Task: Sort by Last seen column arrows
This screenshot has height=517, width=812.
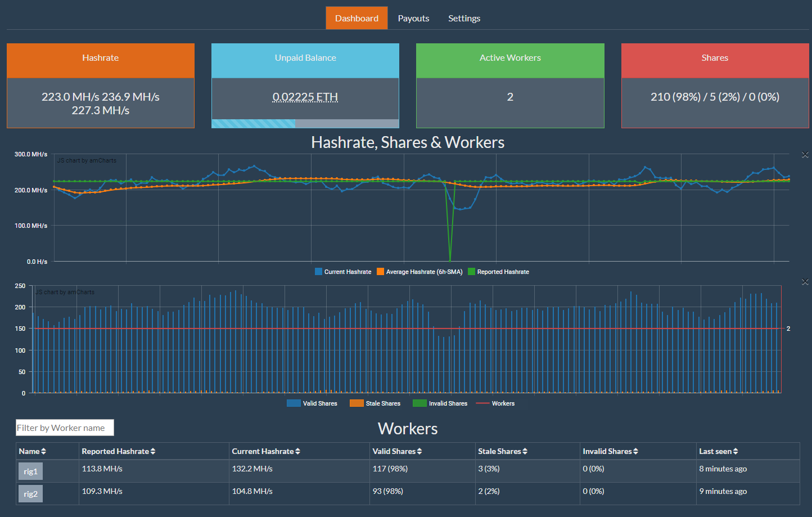Action: (x=736, y=451)
